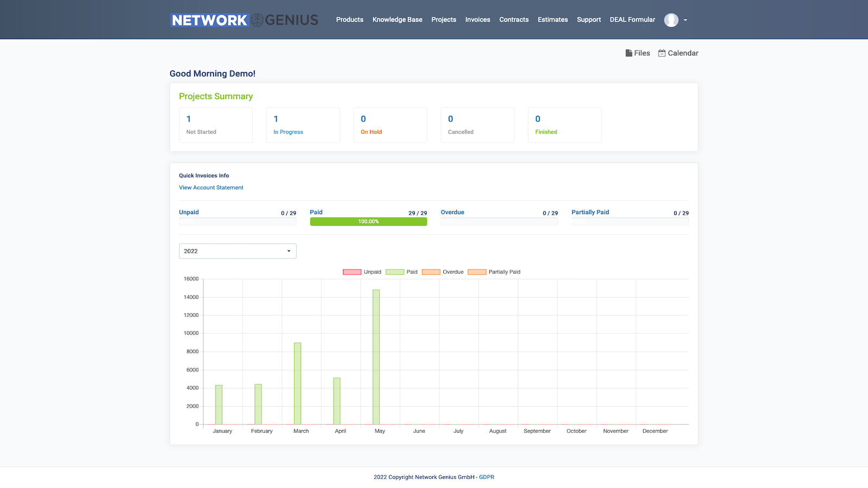The image size is (868, 488).
Task: Click the January paid bar
Action: coord(219,404)
